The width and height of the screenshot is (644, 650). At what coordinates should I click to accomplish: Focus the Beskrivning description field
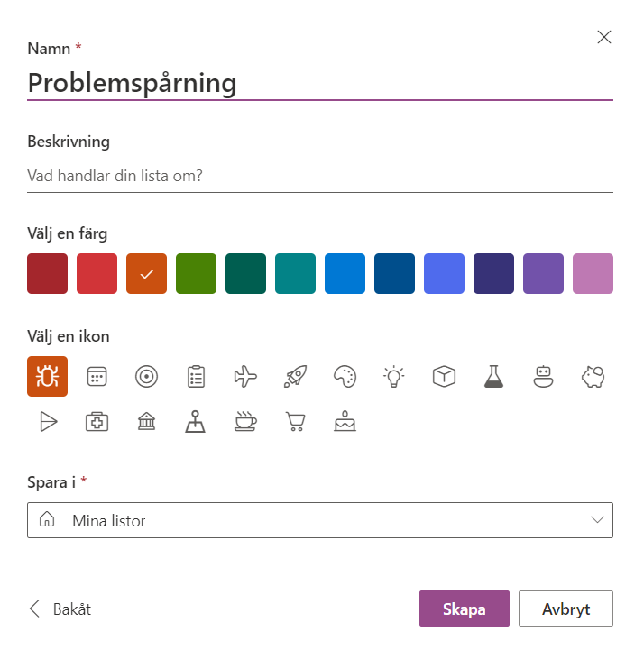coord(320,176)
